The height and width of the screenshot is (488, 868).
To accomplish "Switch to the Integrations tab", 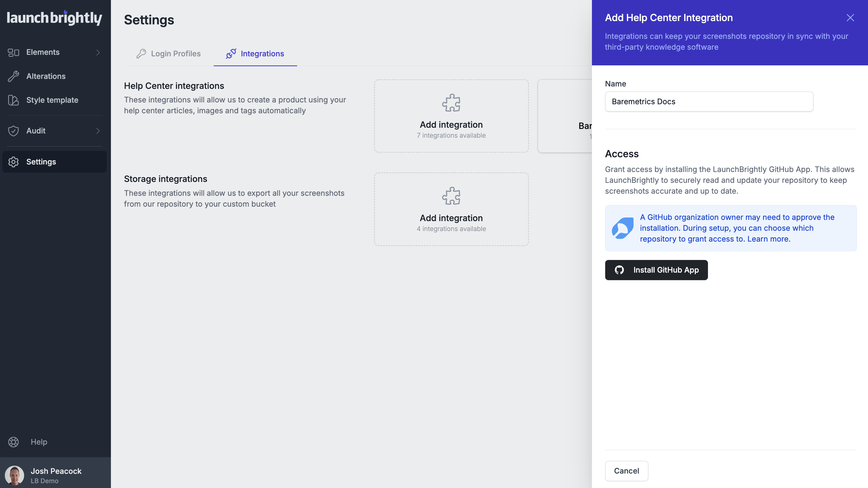I will tap(255, 54).
